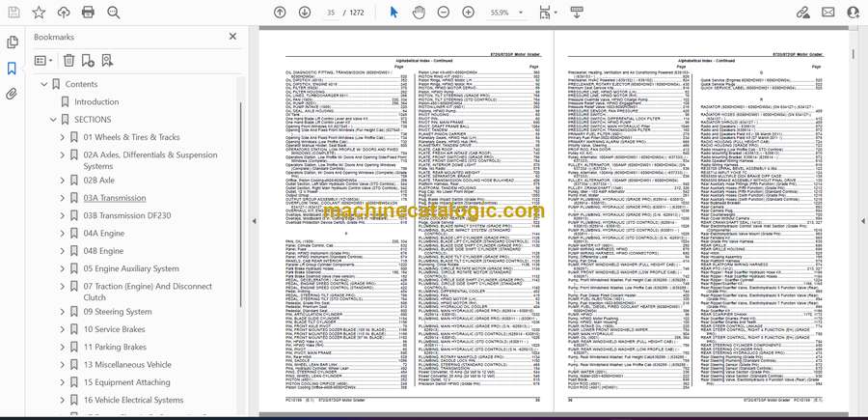Expand the 01 Wheels & Tires & Tracks bookmark
This screenshot has height=420, width=868.
pyautogui.click(x=62, y=137)
